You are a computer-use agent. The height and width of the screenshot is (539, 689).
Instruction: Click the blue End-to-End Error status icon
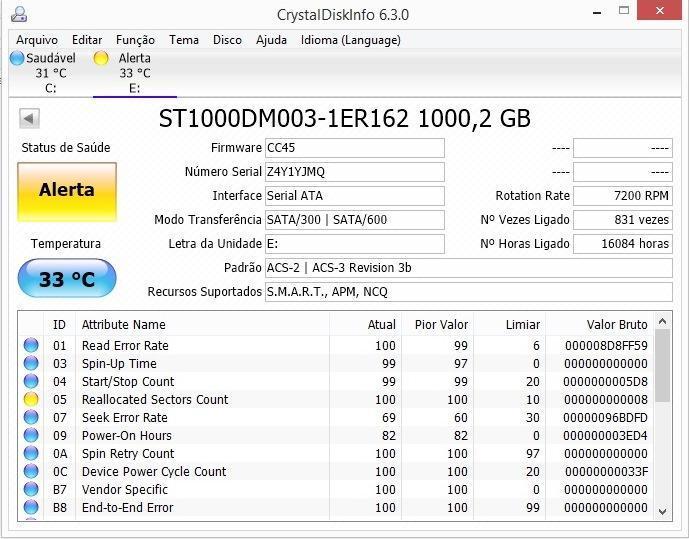point(31,508)
